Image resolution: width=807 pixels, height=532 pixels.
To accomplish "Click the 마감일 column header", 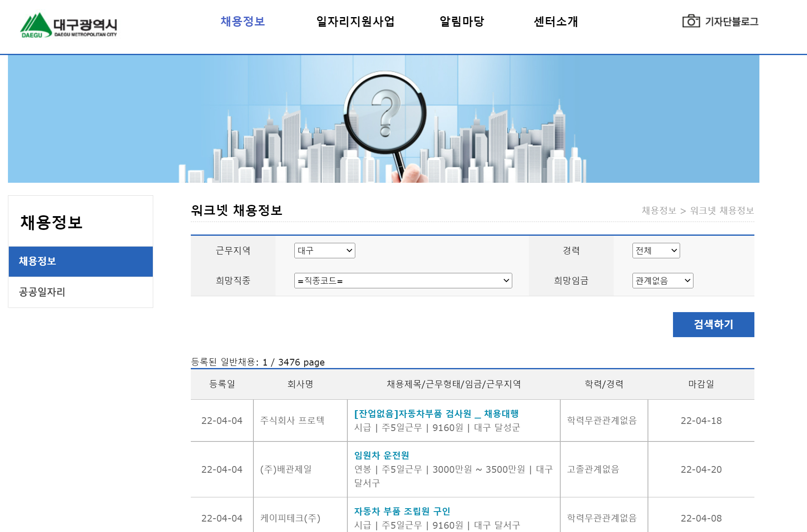I will point(701,384).
